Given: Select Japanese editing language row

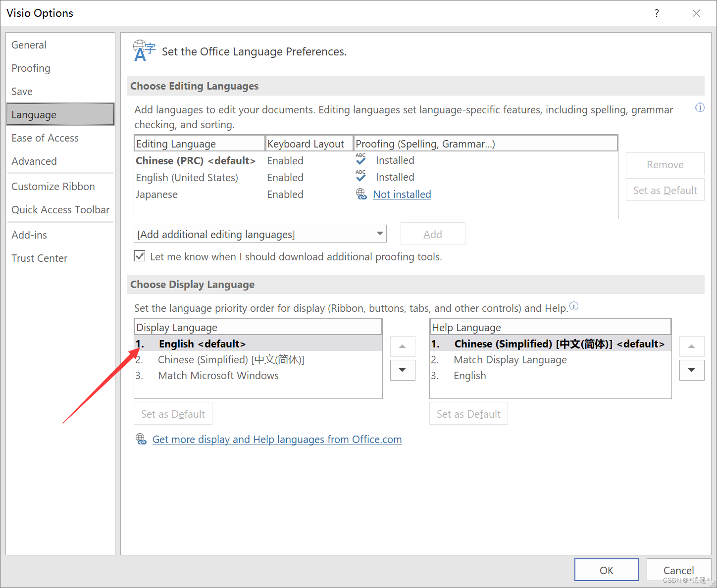Looking at the screenshot, I should pyautogui.click(x=376, y=195).
